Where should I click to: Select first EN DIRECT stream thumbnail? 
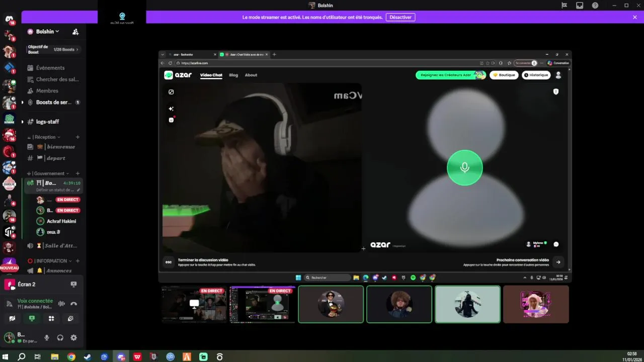click(194, 304)
